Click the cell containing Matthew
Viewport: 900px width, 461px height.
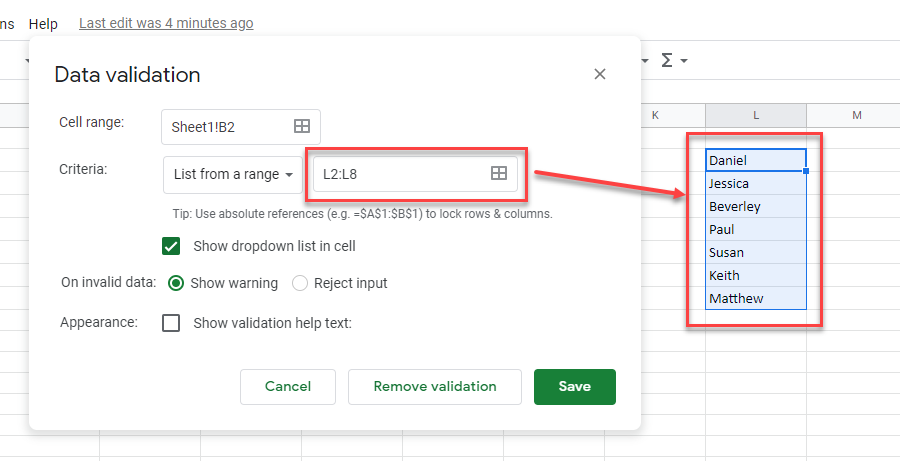point(755,298)
